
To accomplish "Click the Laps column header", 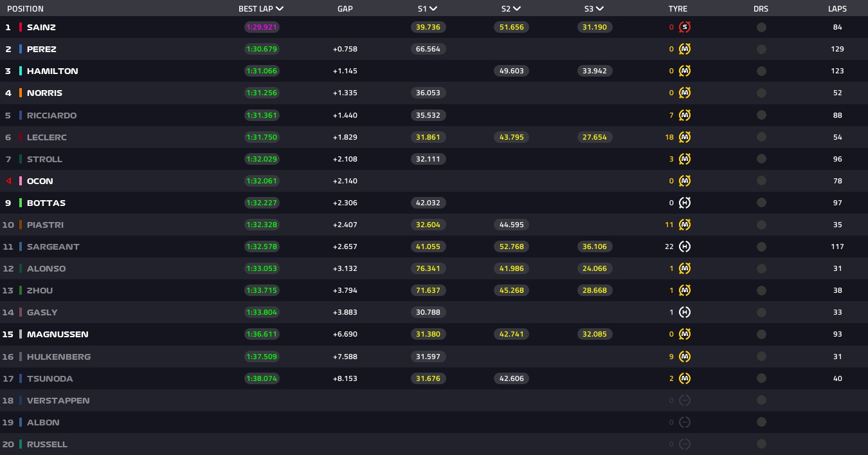I will click(837, 9).
